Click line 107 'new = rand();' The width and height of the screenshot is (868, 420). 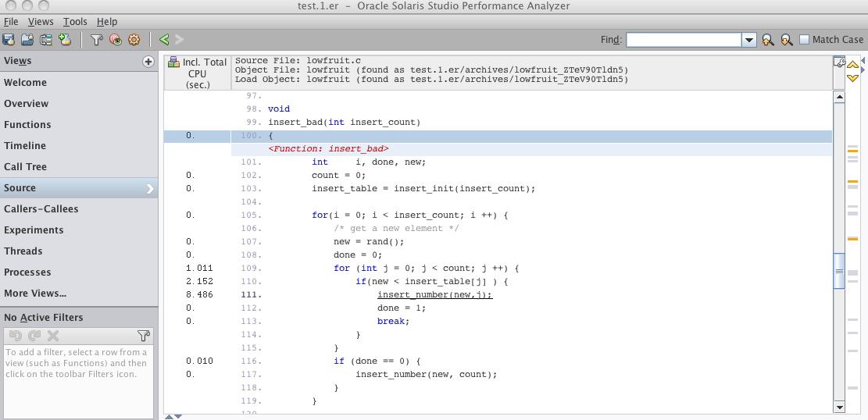click(x=369, y=241)
